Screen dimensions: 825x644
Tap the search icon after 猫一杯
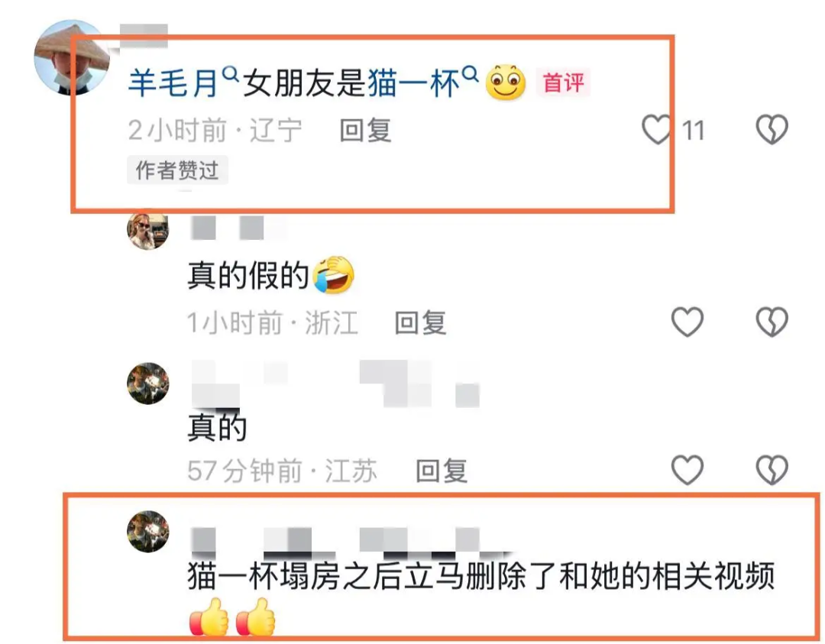[x=470, y=74]
